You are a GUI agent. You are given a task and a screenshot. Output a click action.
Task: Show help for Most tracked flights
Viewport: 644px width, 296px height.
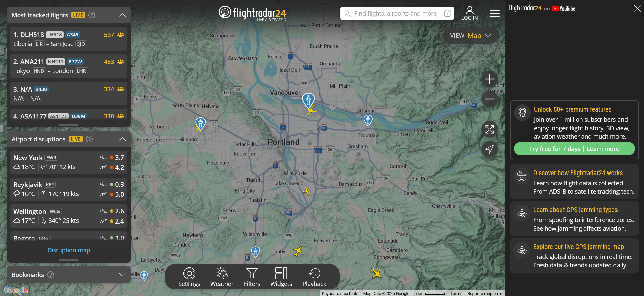[x=92, y=15]
